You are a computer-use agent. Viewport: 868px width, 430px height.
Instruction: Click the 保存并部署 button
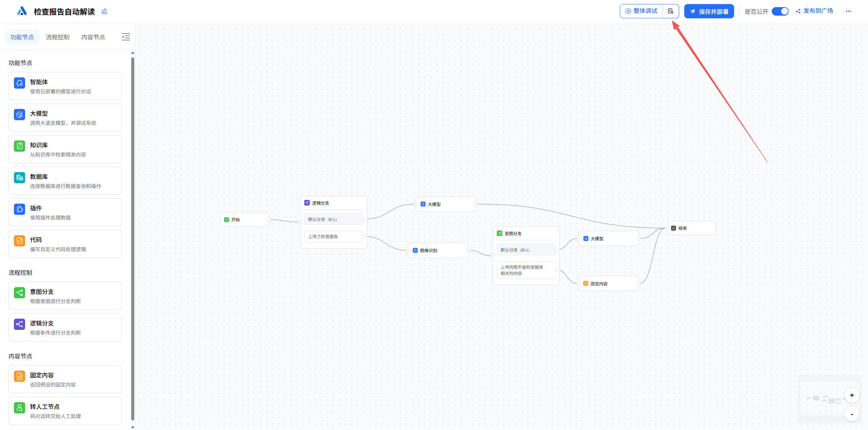(x=709, y=12)
